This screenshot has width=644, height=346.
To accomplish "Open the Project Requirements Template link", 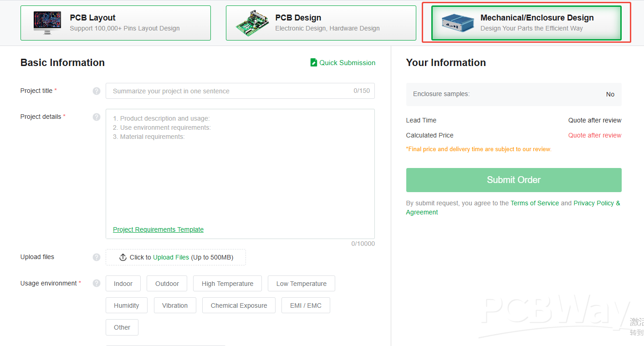I will [x=158, y=229].
